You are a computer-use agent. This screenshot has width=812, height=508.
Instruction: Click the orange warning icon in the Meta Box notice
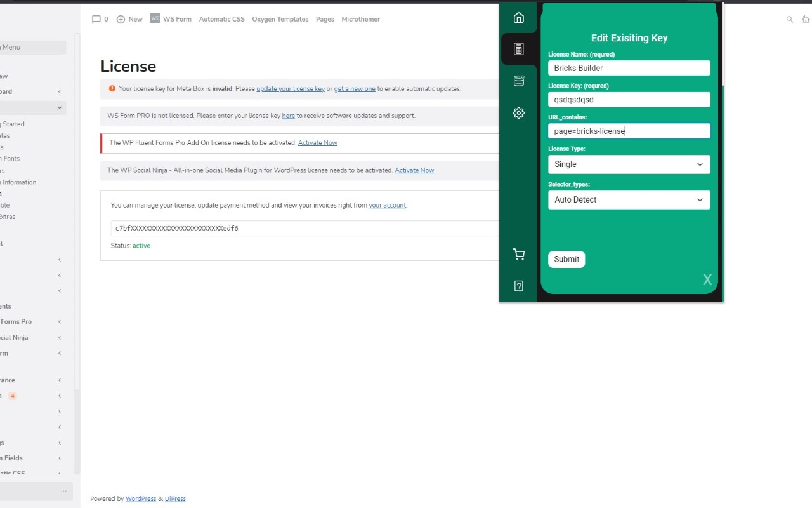[112, 89]
